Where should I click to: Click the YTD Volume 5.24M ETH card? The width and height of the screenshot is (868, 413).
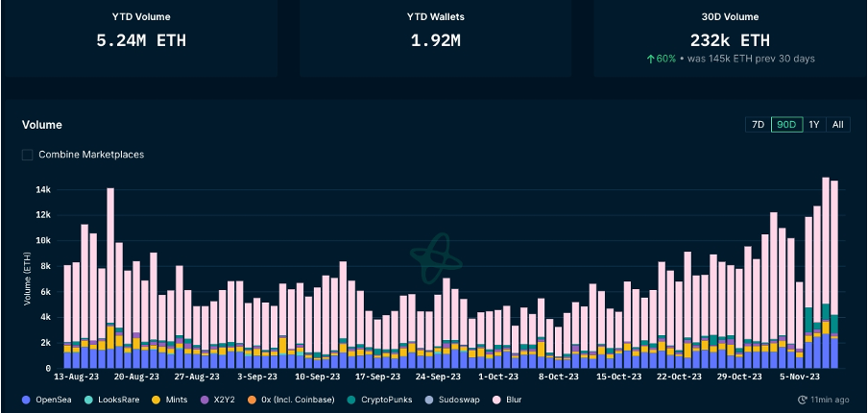tap(140, 38)
